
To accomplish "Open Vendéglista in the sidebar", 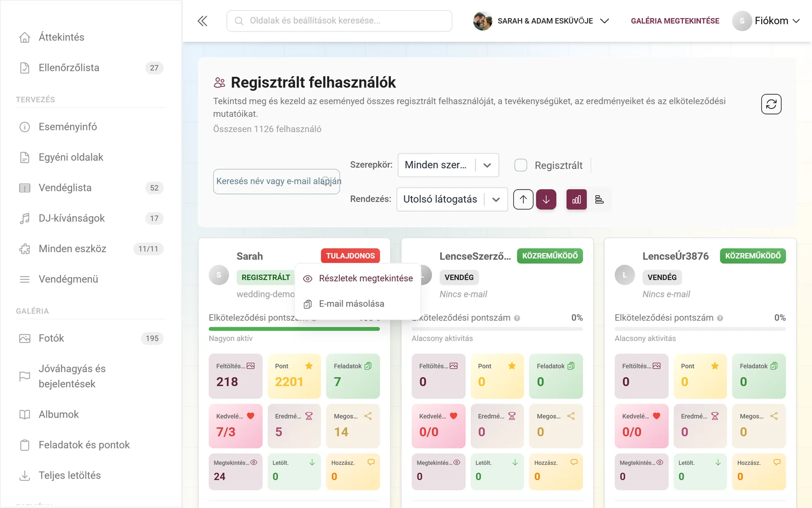I will click(91, 188).
